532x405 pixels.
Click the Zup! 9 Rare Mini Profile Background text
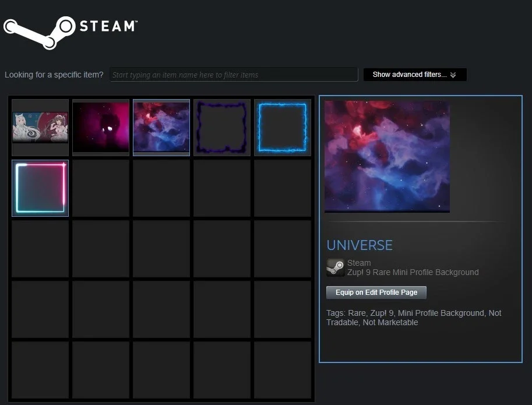point(413,272)
